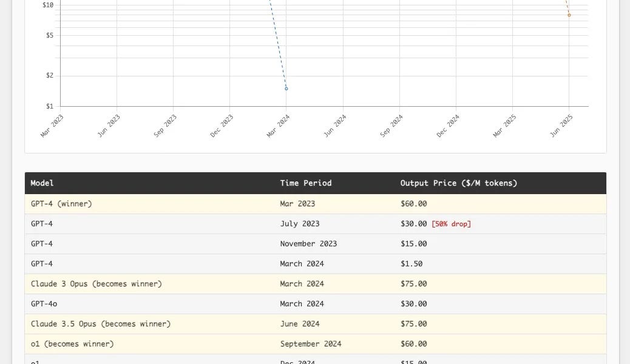
Task: Click the Sep 2023 x-axis label
Action: pos(165,126)
